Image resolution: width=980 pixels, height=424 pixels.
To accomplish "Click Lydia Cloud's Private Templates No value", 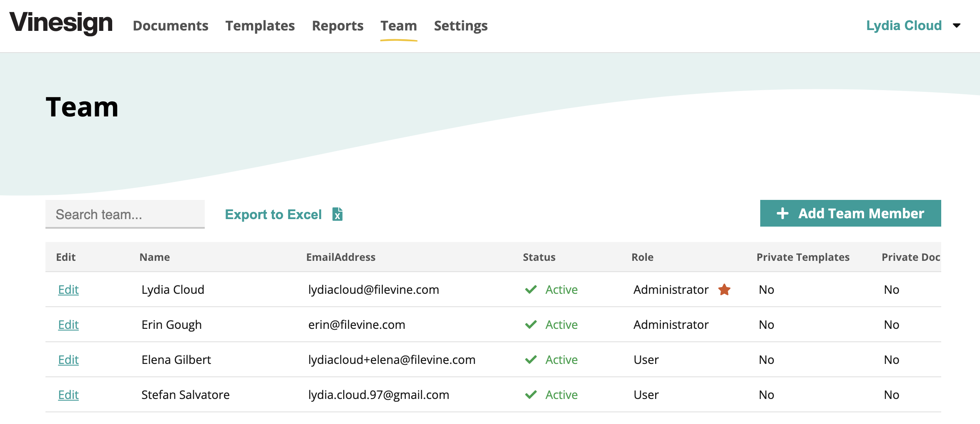I will 766,290.
